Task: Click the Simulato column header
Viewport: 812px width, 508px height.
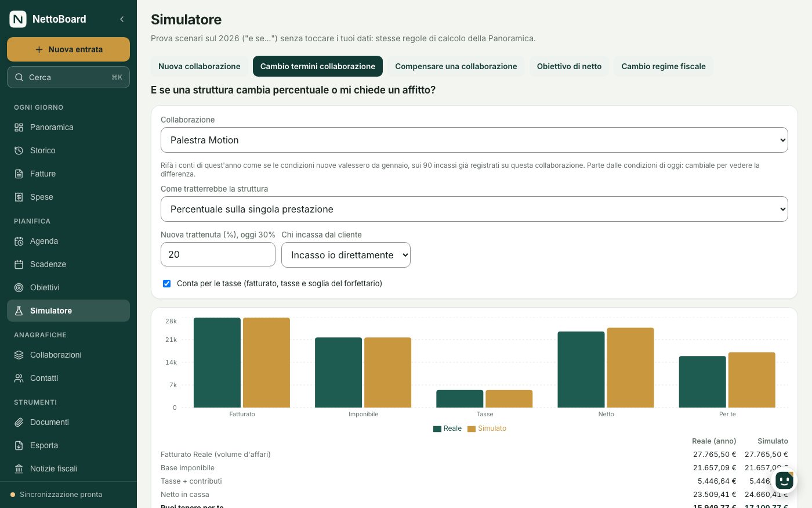Action: pos(773,441)
